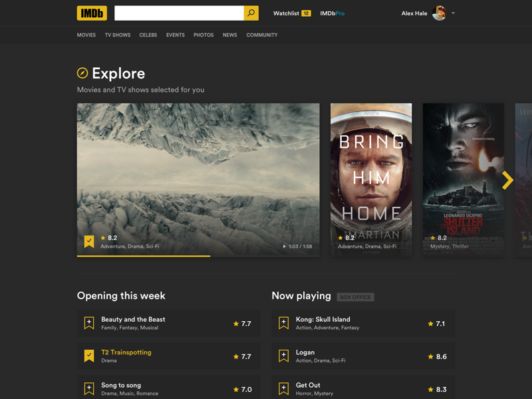This screenshot has height=399, width=532.
Task: Remove T2 Trainspotting from watchlist
Action: click(88, 356)
